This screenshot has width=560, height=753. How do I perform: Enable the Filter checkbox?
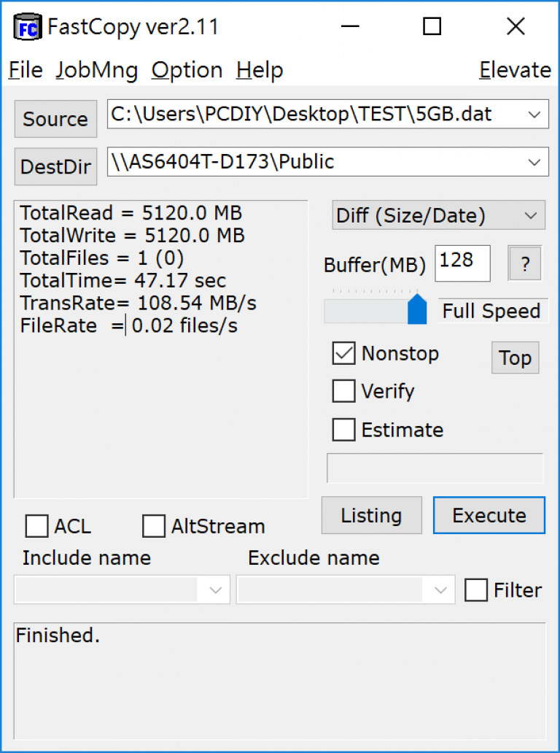click(x=476, y=590)
